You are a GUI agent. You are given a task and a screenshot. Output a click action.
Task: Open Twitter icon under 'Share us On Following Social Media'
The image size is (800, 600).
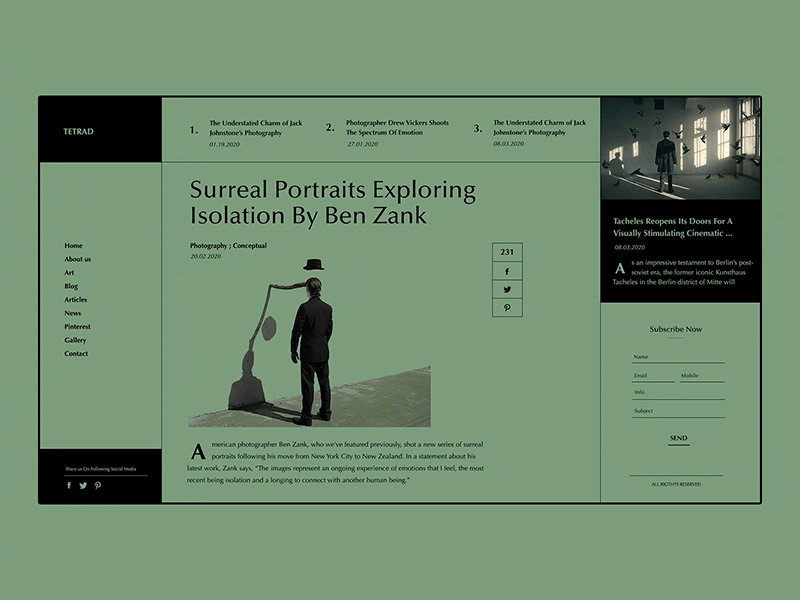pos(83,485)
